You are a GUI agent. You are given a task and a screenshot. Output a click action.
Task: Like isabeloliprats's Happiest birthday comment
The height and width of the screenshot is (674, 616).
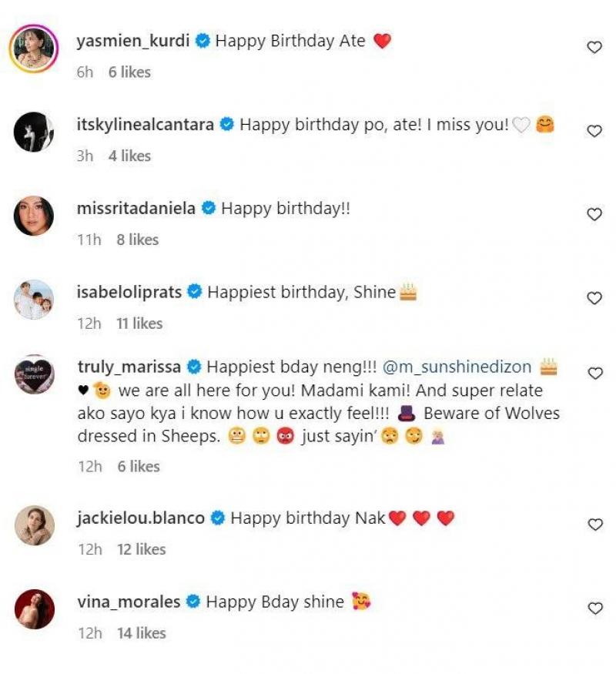click(594, 298)
